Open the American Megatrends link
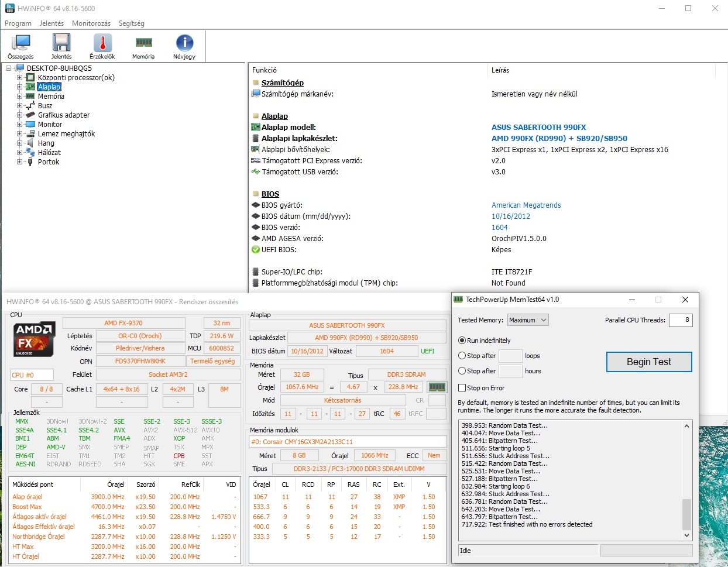 click(526, 205)
